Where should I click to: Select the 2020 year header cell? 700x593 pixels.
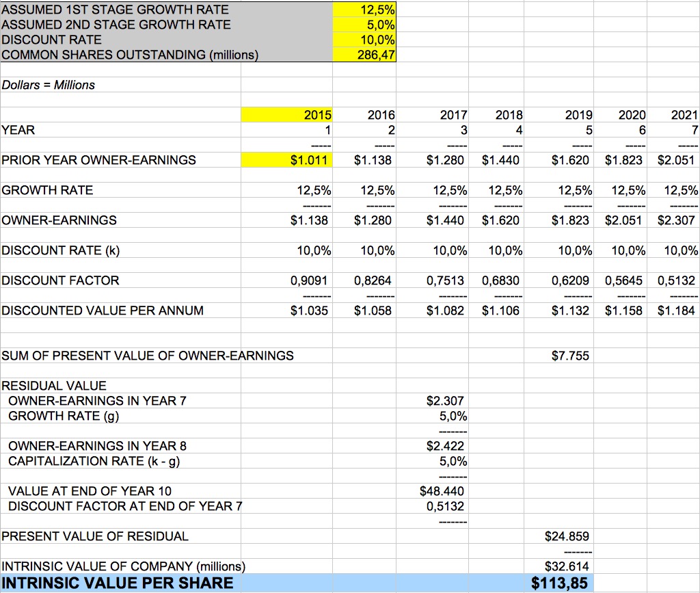pos(620,115)
